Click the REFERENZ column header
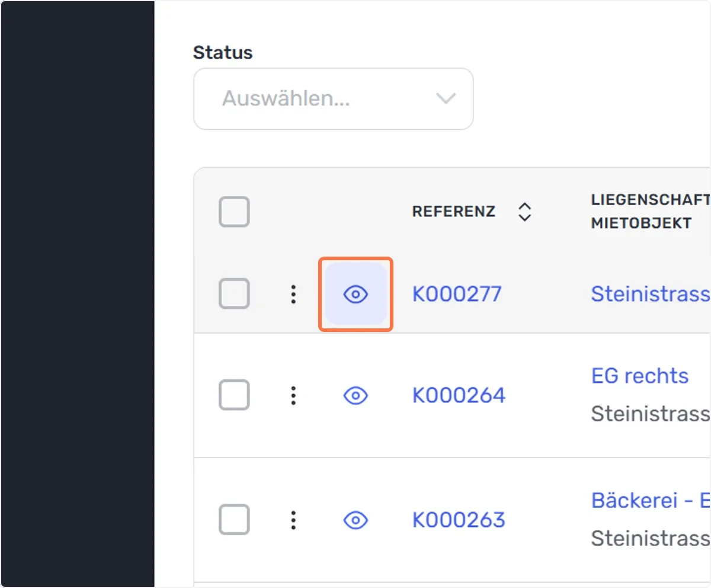The height and width of the screenshot is (588, 711). 454,212
